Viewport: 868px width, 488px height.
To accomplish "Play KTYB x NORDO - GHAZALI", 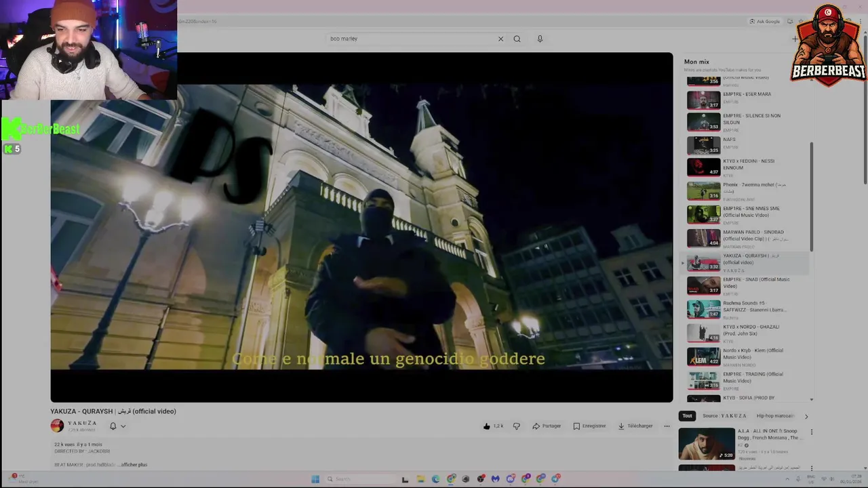I will (x=747, y=333).
